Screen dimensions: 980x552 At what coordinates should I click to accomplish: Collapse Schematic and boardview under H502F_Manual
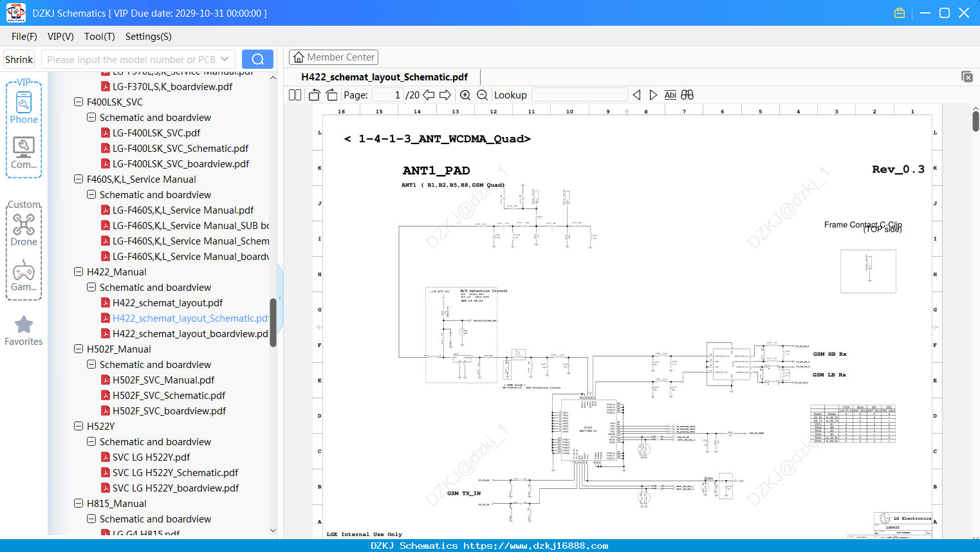tap(91, 365)
